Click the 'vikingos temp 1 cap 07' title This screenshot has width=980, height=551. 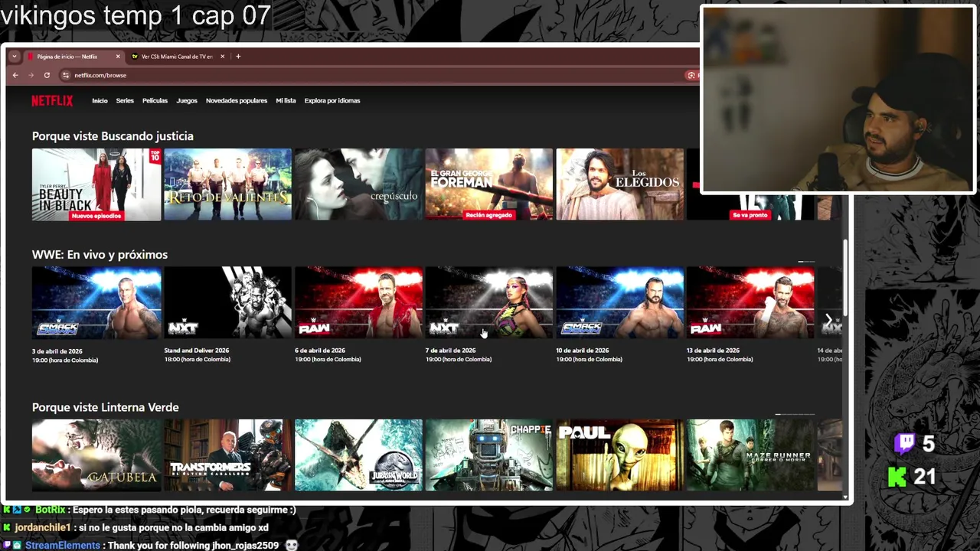coord(136,15)
